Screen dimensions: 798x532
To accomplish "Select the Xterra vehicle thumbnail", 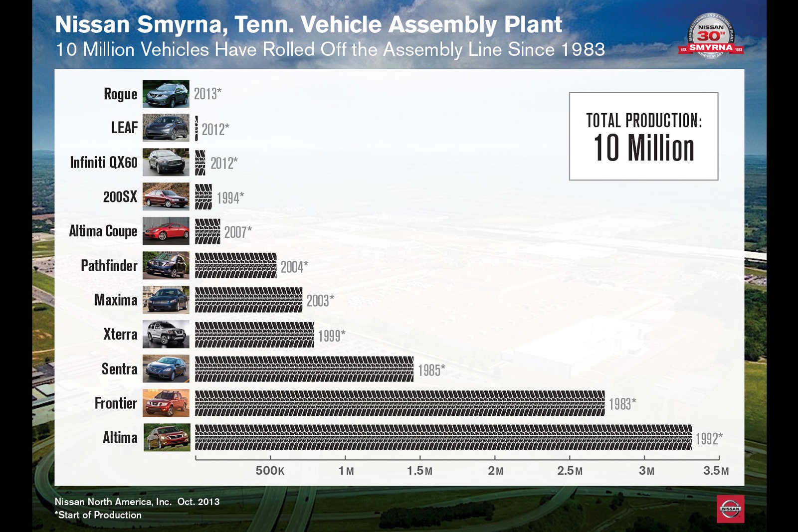I will click(x=166, y=334).
